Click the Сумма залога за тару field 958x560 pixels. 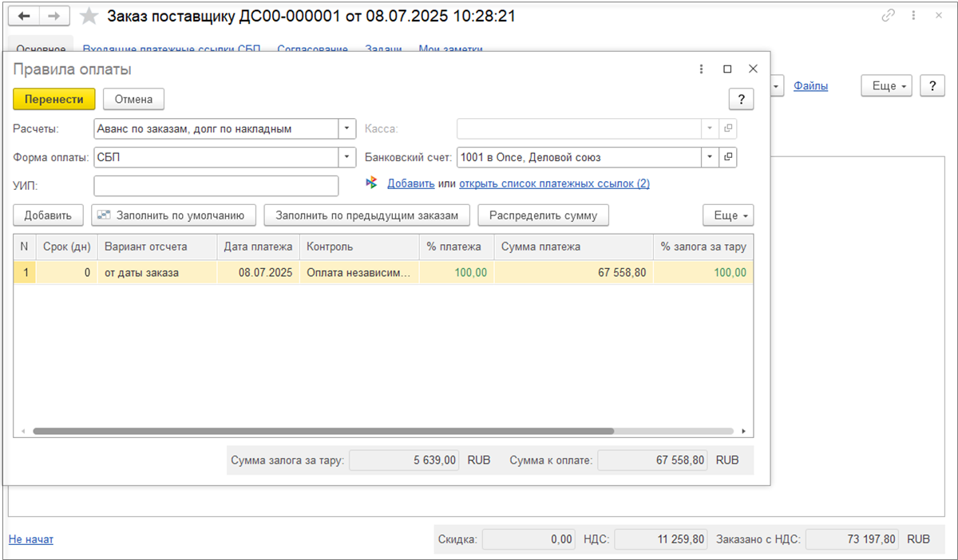pyautogui.click(x=404, y=460)
